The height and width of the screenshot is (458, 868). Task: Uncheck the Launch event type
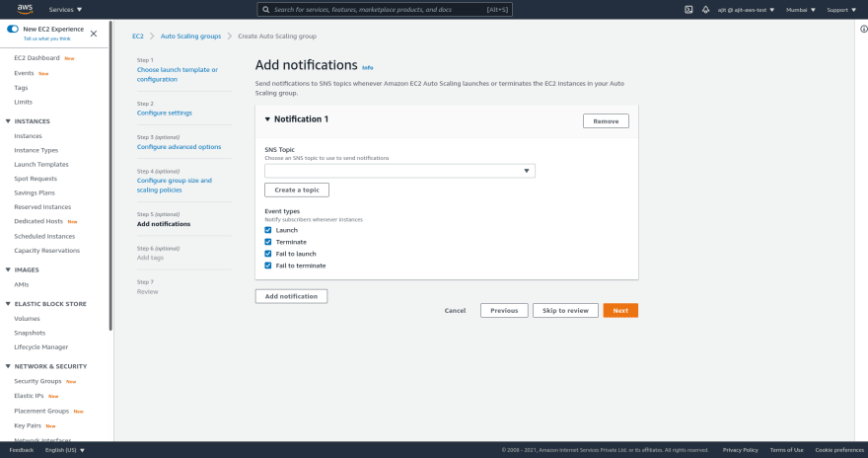268,230
